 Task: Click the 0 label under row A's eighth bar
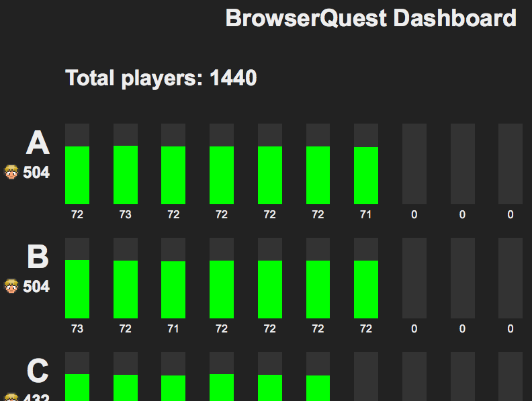point(414,214)
